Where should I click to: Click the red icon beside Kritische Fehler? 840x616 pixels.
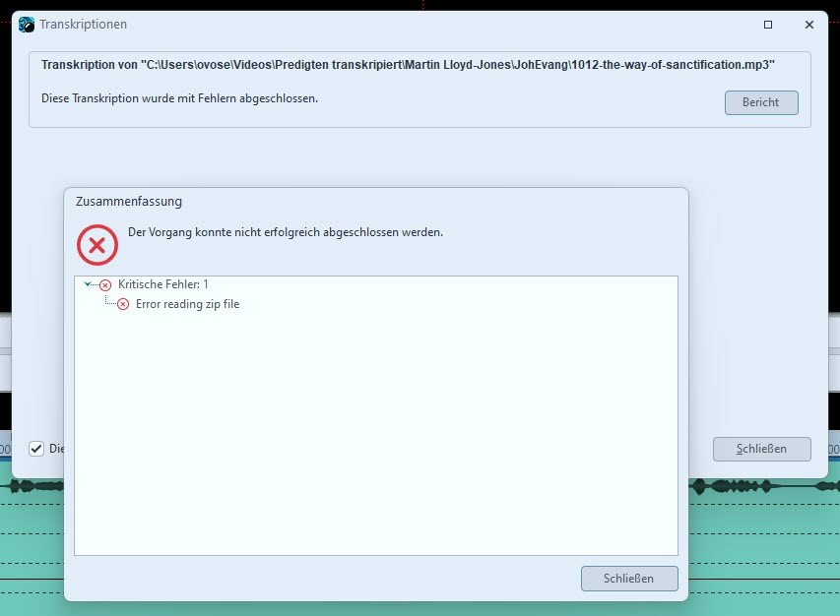(105, 284)
